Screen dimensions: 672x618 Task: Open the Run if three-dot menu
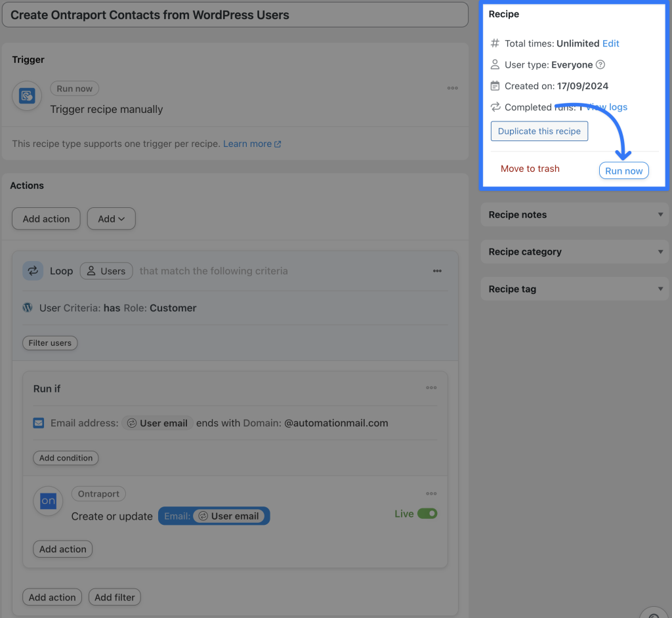click(431, 388)
